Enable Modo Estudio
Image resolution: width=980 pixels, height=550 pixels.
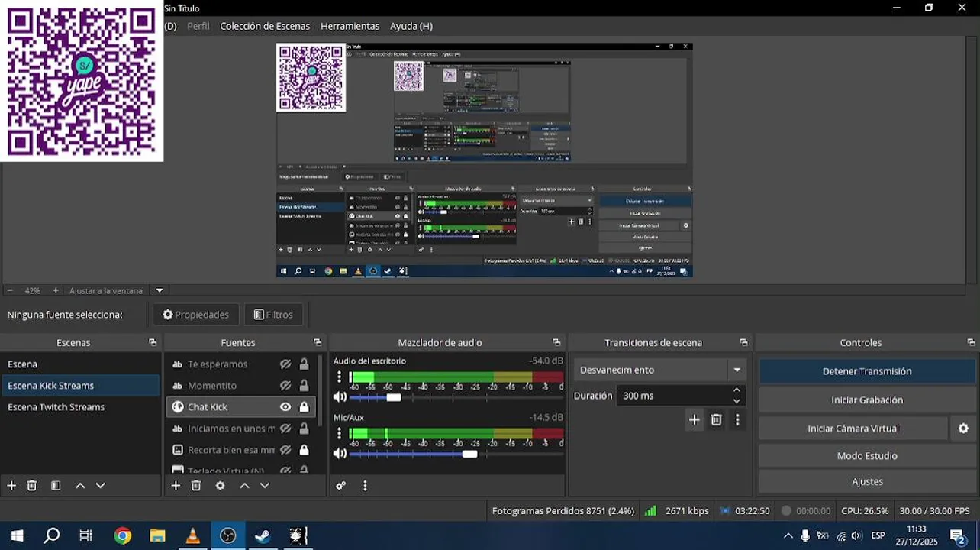coord(867,456)
